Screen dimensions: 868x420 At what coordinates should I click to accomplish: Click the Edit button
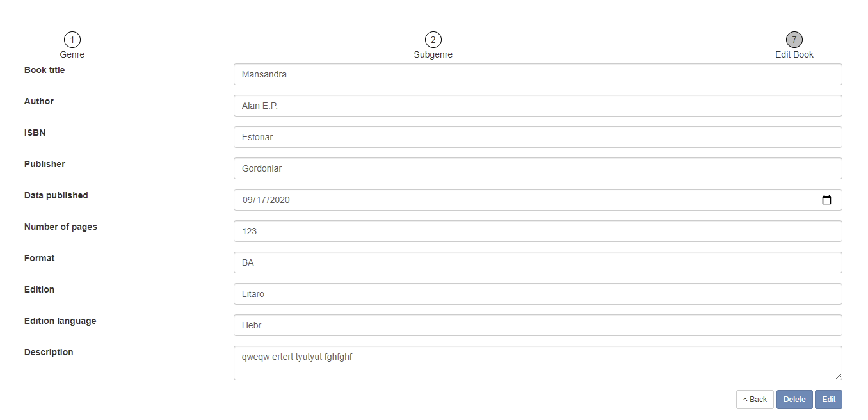click(828, 400)
